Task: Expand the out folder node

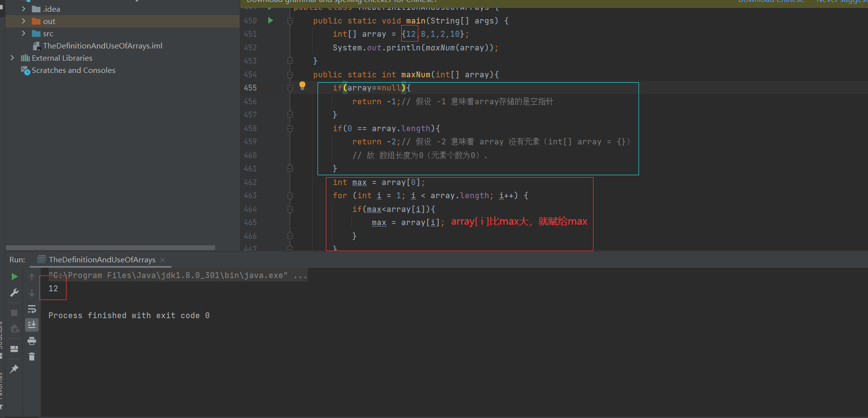Action: (23, 21)
